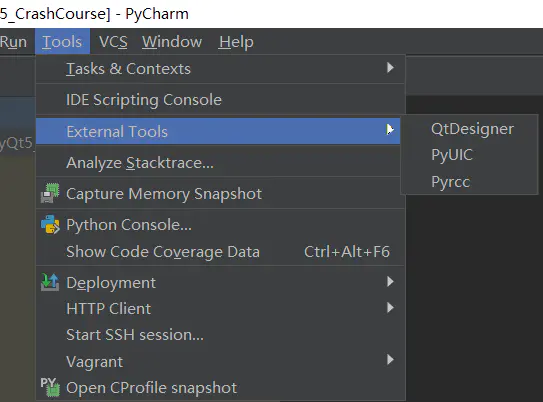Expand Deployment submenu arrow
This screenshot has width=543, height=402.
[x=390, y=282]
